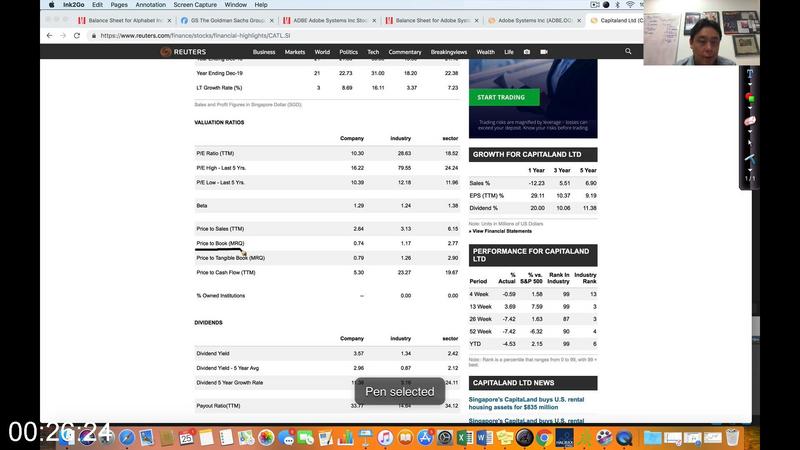The width and height of the screenshot is (800, 450).
Task: Open the Edit menu
Action: pos(97,5)
